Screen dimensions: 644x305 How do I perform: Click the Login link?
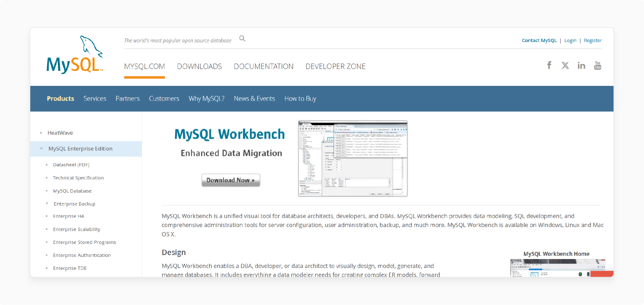point(570,41)
